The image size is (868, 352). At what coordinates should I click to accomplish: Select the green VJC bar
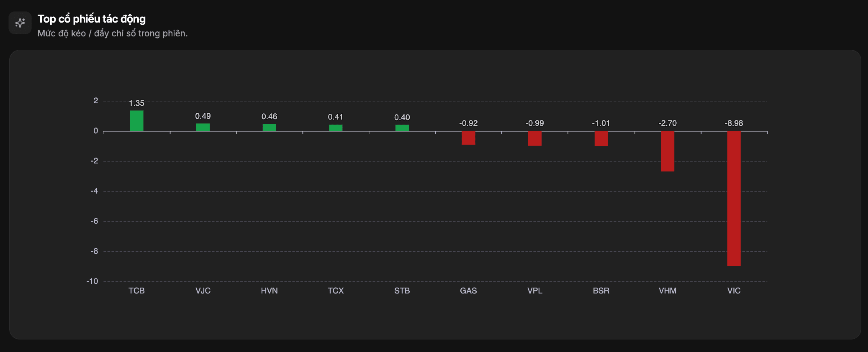203,128
